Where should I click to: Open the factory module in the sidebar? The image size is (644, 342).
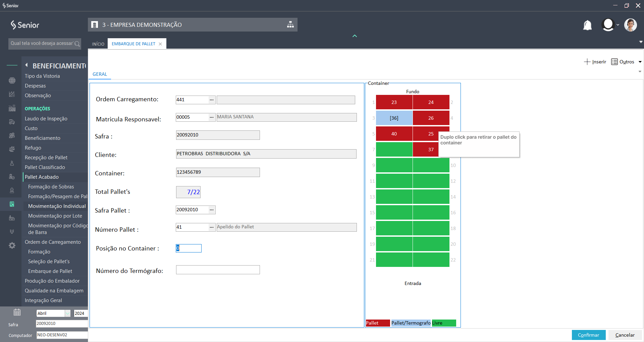[12, 218]
